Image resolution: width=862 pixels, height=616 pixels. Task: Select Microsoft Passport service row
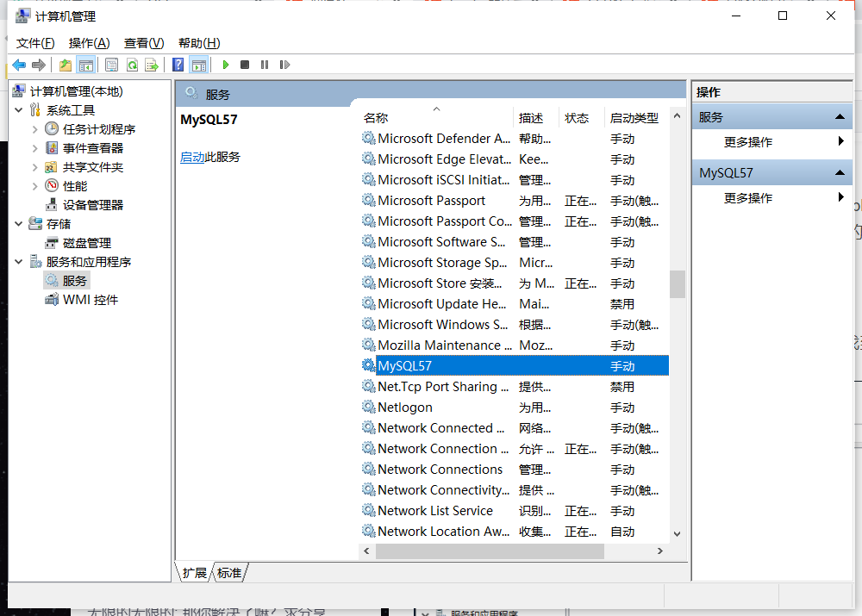click(515, 201)
